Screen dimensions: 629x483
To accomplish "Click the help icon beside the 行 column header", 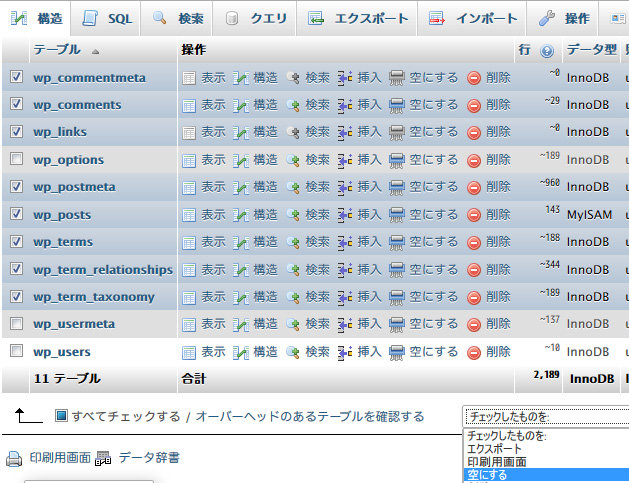I will pyautogui.click(x=546, y=50).
